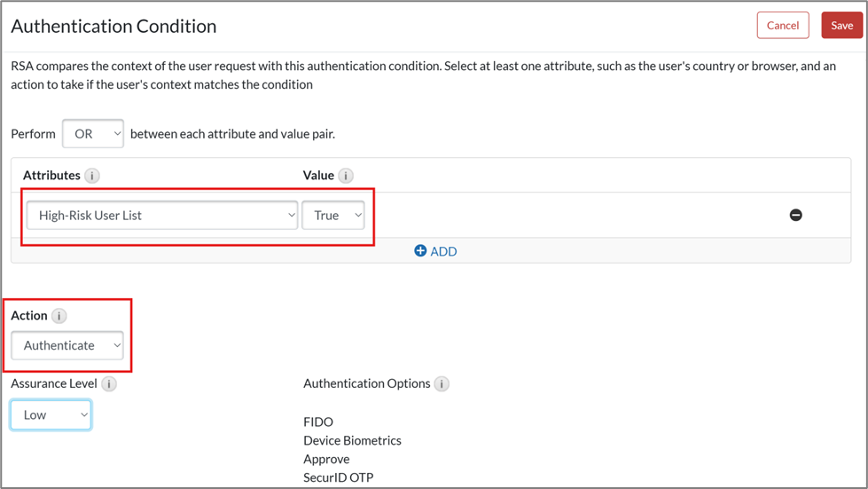Open the Action info tooltip icon
This screenshot has width=868, height=489.
59,316
